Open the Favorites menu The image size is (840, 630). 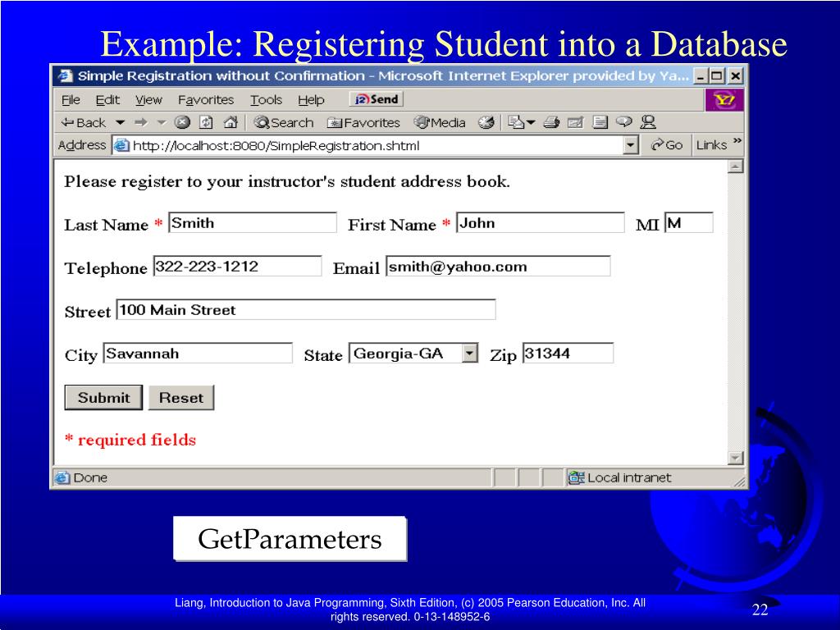206,99
